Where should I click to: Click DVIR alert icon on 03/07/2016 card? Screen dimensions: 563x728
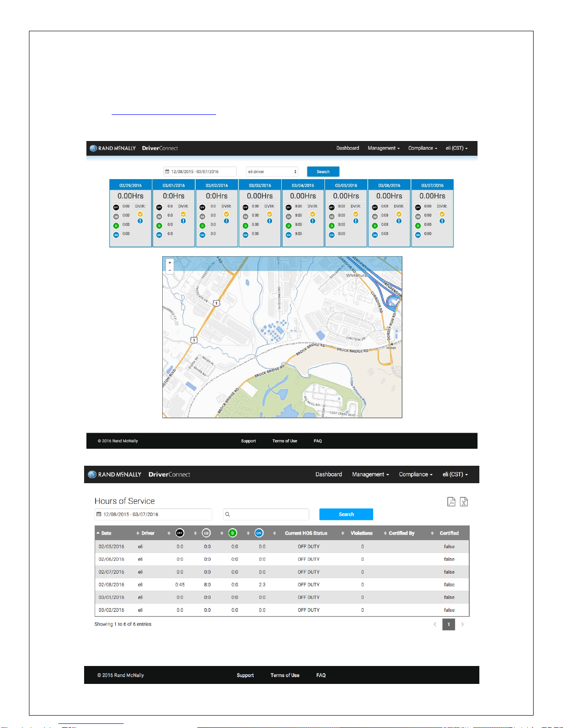(x=442, y=221)
